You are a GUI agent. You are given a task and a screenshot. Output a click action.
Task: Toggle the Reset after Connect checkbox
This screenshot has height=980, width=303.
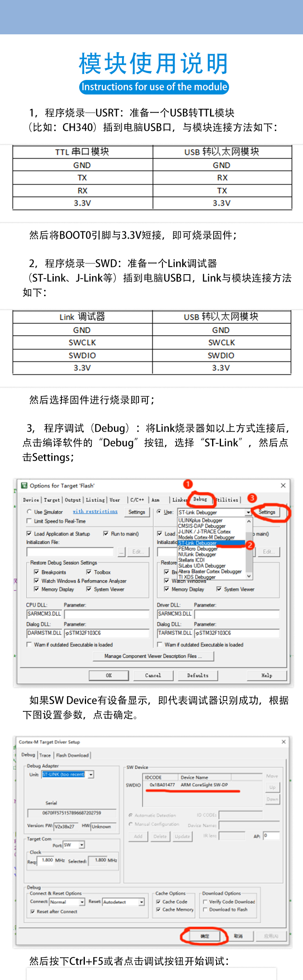click(x=33, y=911)
